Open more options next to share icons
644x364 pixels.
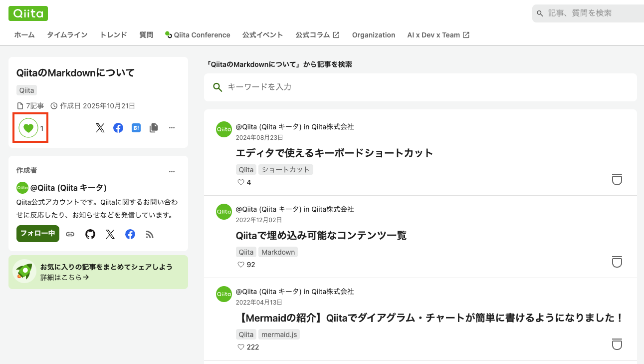coord(172,128)
